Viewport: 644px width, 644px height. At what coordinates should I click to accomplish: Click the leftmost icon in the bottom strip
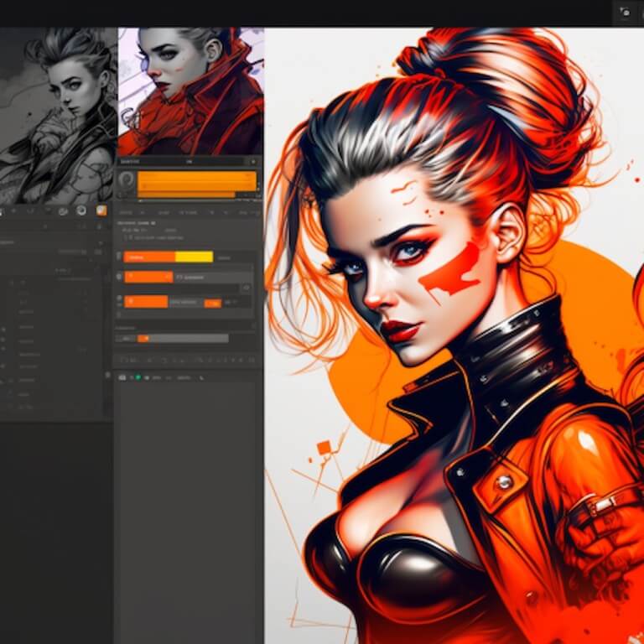[x=120, y=378]
